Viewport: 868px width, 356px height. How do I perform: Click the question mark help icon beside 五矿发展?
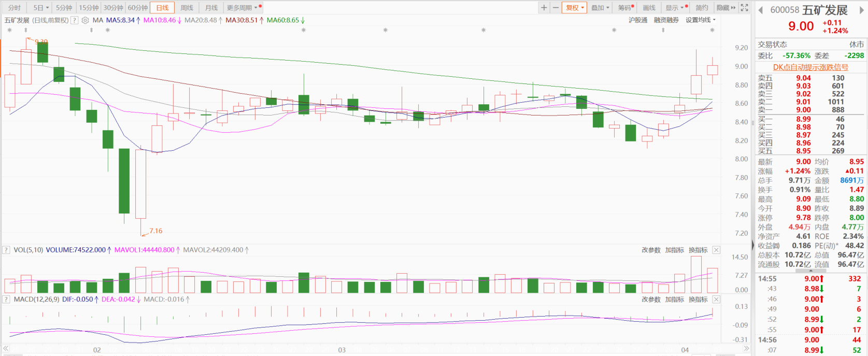[x=75, y=20]
